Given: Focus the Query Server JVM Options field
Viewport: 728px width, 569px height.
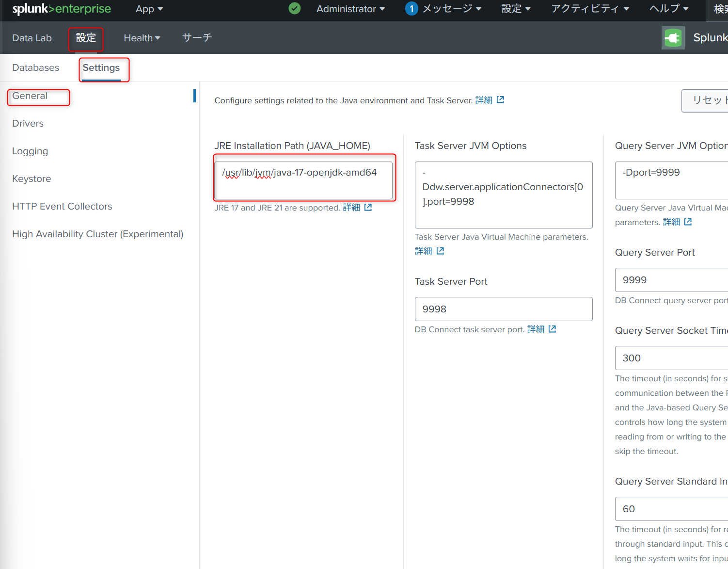Looking at the screenshot, I should point(672,180).
